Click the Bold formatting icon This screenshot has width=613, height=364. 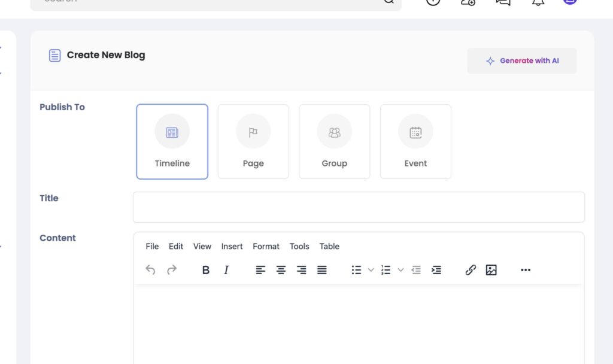[x=205, y=270]
